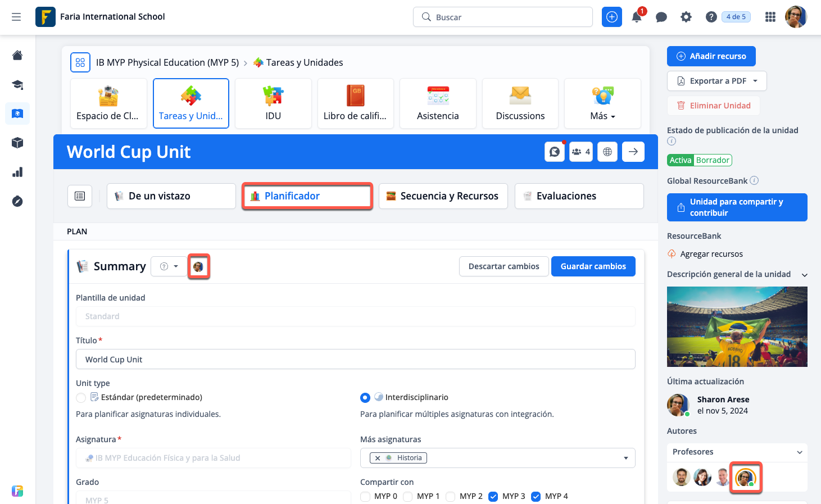Viewport: 821px width, 504px height.
Task: Go to the home icon in sidebar
Action: point(17,55)
